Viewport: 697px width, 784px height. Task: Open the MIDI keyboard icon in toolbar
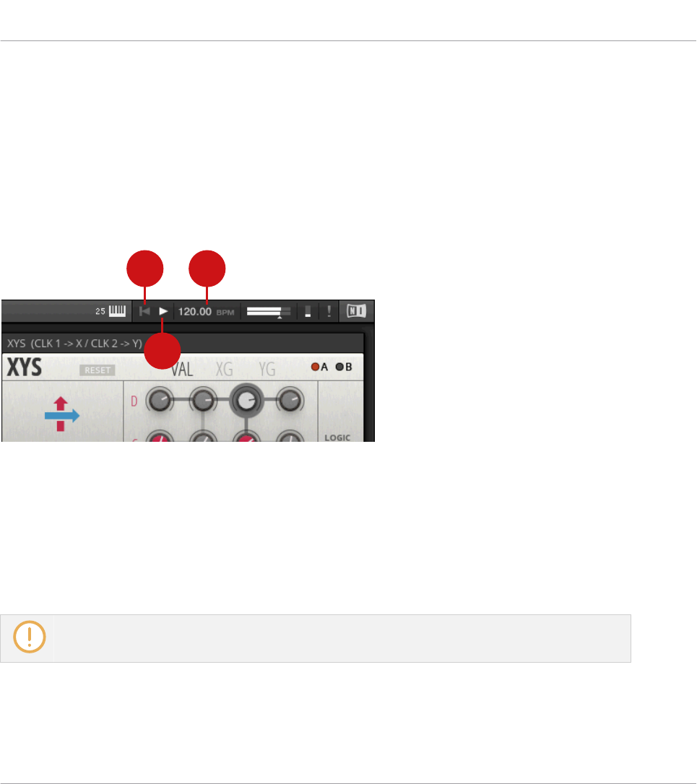coord(117,311)
